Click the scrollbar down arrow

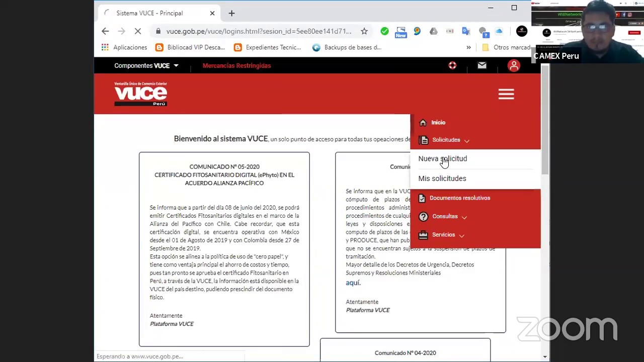(545, 356)
